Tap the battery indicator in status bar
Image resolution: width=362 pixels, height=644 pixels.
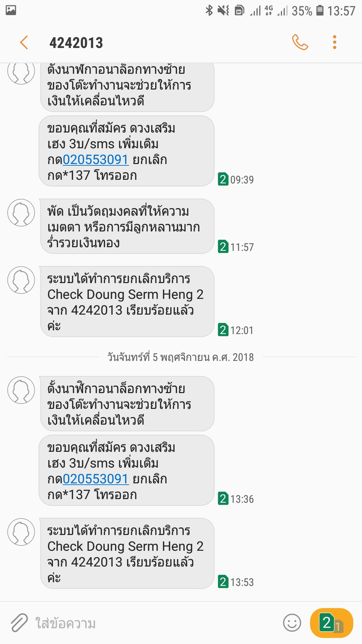pos(320,10)
